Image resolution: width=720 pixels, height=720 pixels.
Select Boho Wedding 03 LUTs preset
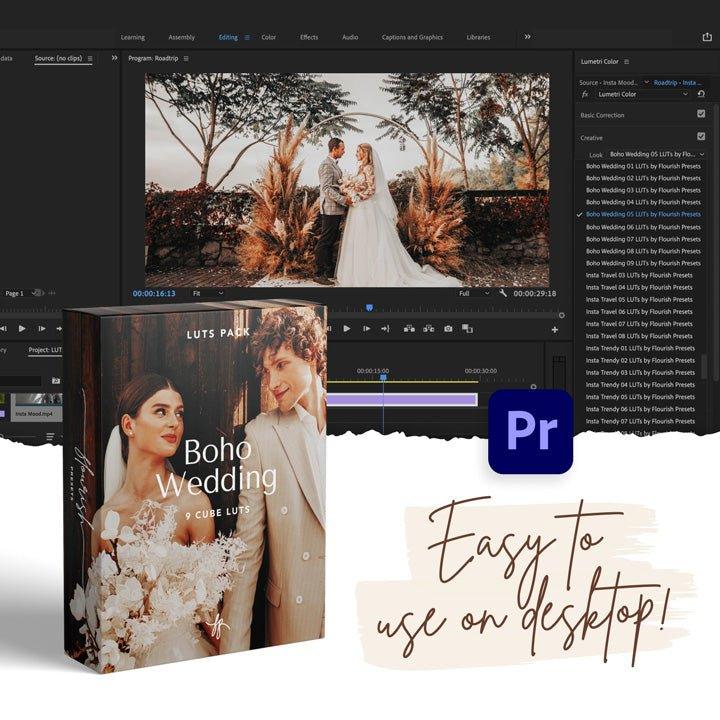click(x=642, y=190)
